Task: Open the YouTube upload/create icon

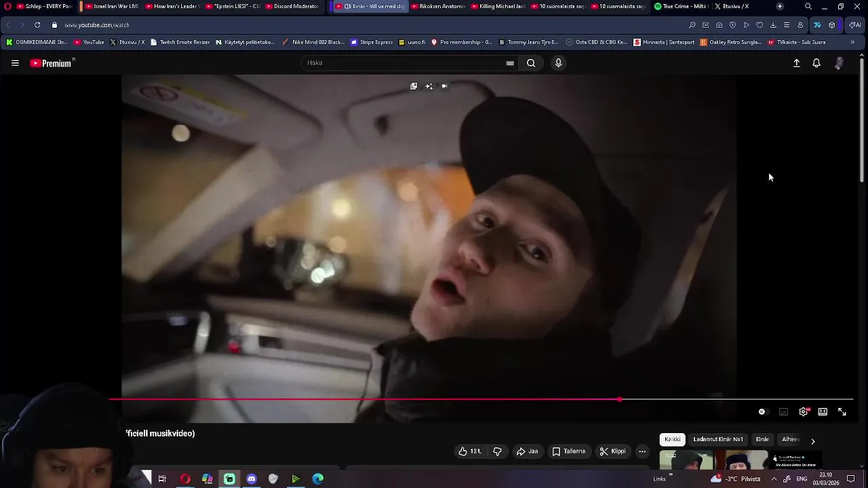Action: (x=797, y=63)
